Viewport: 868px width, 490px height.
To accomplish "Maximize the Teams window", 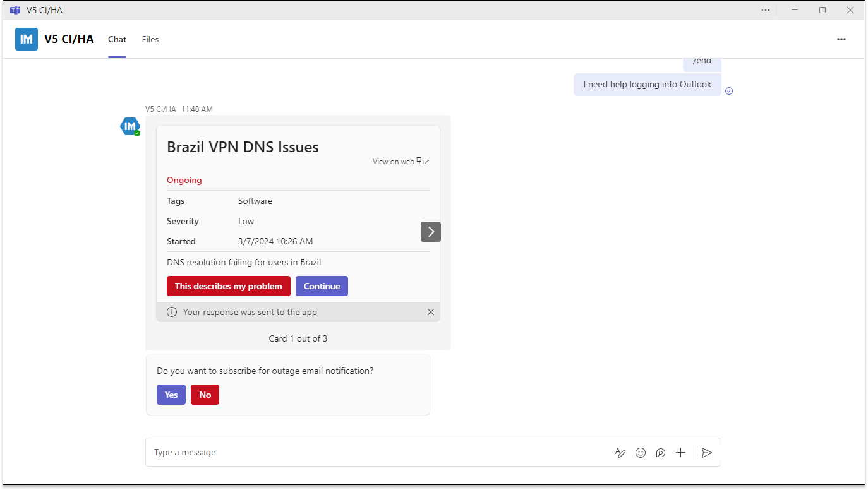I will coord(823,10).
